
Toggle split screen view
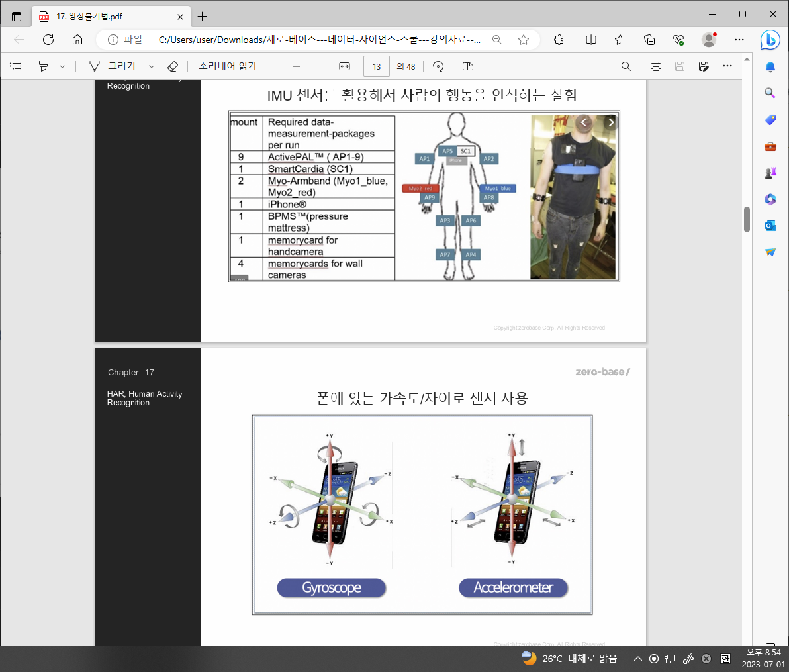pos(591,40)
